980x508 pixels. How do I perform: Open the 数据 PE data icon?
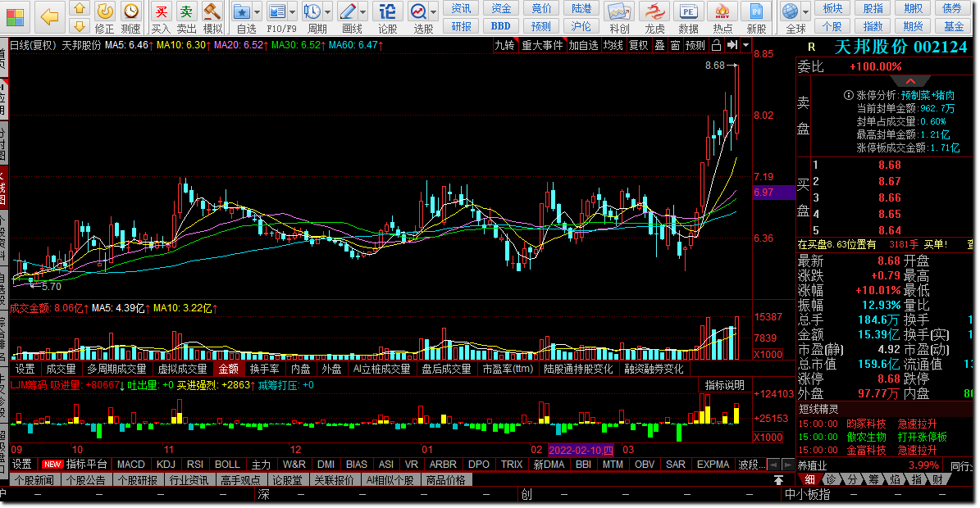(x=688, y=17)
